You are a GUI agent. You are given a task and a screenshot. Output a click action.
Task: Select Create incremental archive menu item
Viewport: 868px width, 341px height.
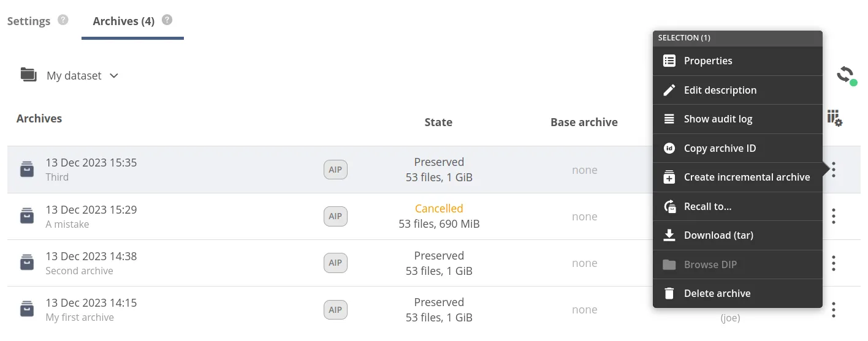pyautogui.click(x=747, y=177)
